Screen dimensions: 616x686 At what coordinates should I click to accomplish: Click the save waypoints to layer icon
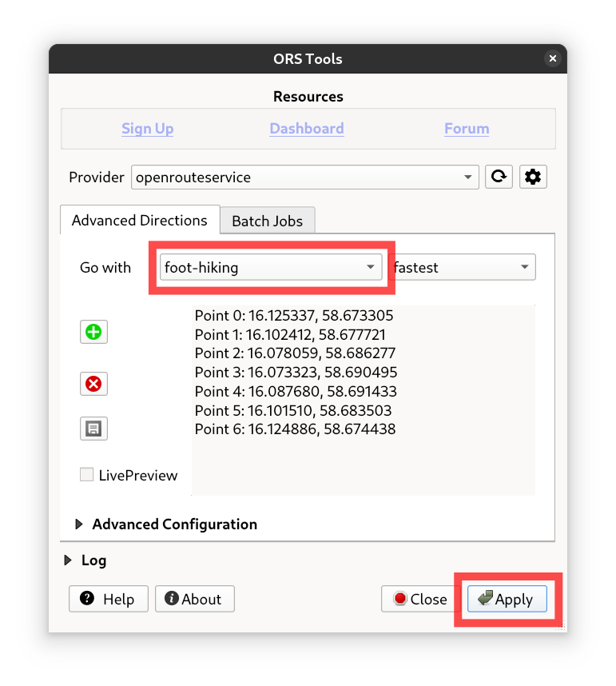click(93, 429)
